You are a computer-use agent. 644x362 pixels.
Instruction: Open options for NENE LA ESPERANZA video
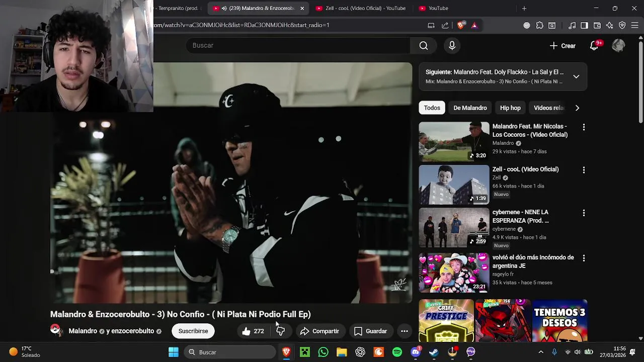pyautogui.click(x=584, y=213)
